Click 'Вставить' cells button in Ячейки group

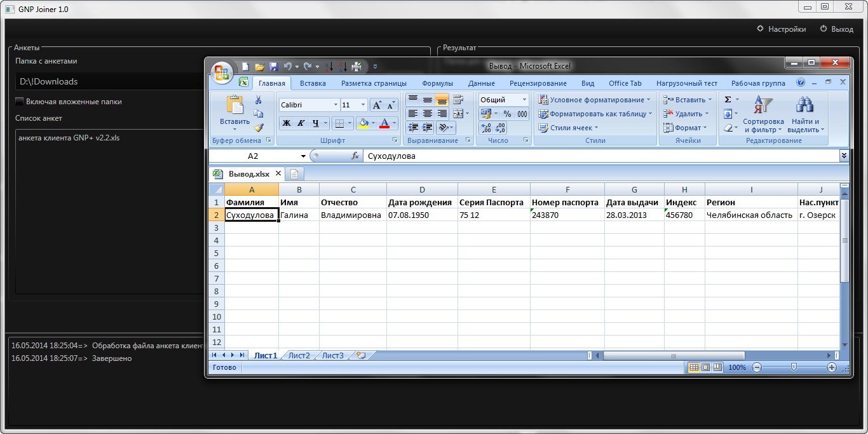pos(686,100)
